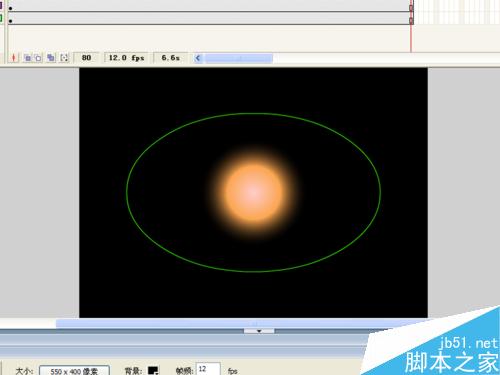Open the black background color swatch
This screenshot has height=375, width=500.
point(153,370)
